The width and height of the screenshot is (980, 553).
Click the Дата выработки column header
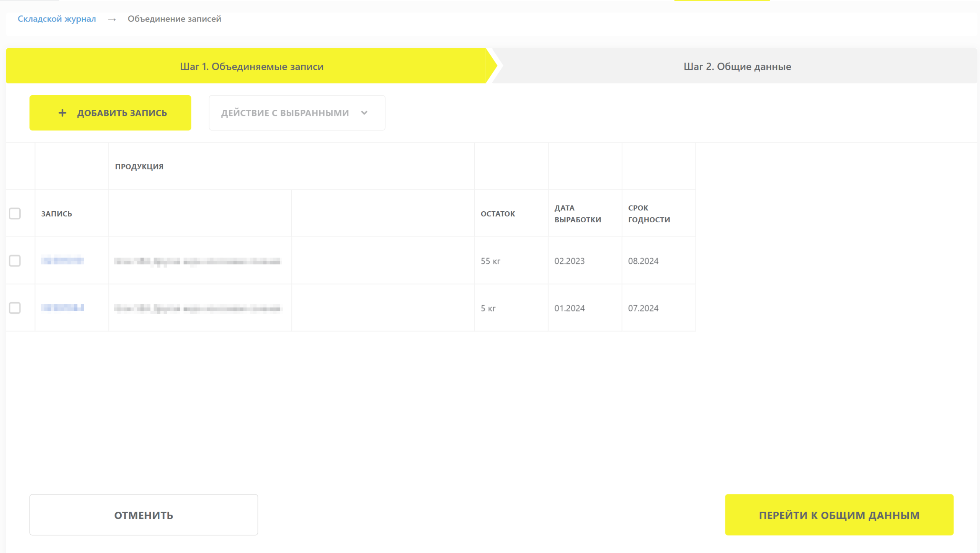coord(578,214)
